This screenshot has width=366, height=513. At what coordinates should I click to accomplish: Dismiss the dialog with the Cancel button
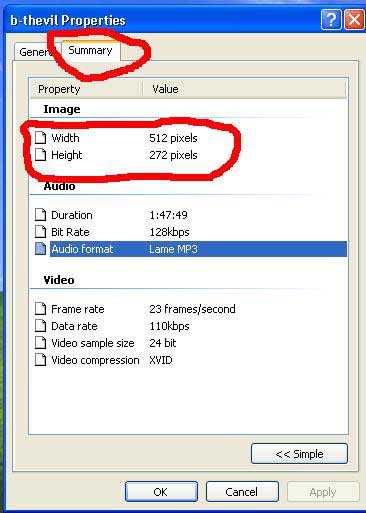pyautogui.click(x=242, y=492)
